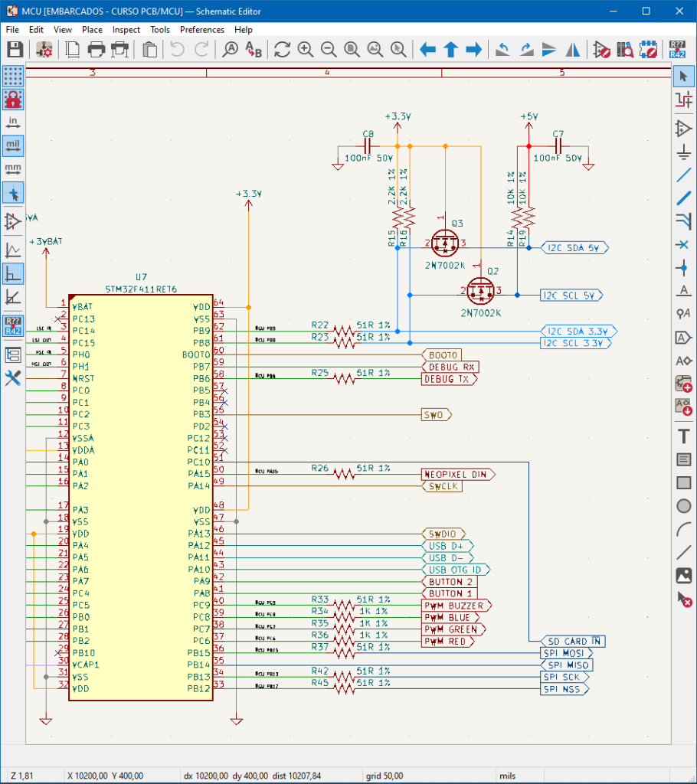Navigate forward with the right arrow icon
The height and width of the screenshot is (784, 697).
[x=473, y=50]
